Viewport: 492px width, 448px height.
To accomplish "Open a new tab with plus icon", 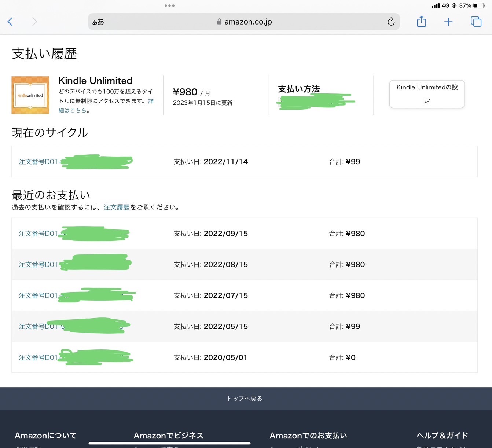I will 448,22.
